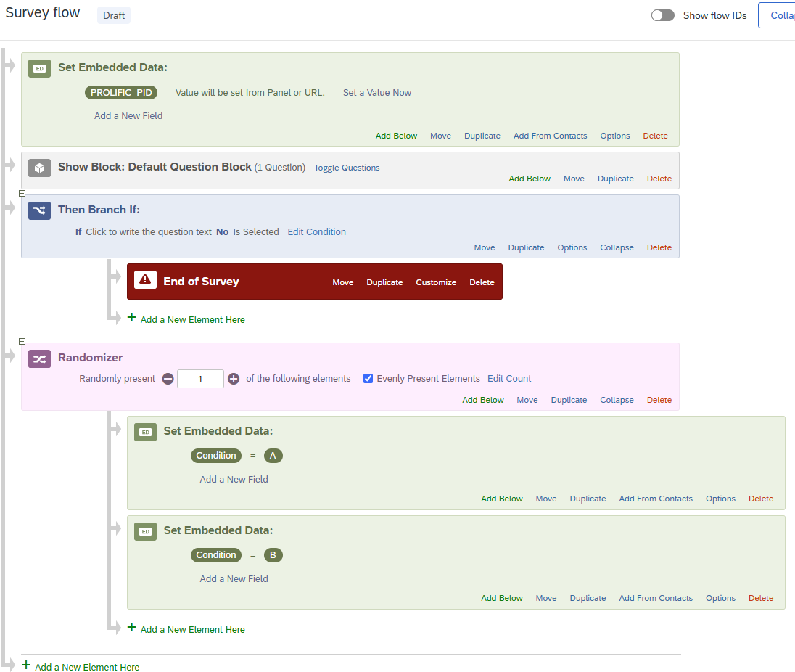Move the End of Survey element

[x=343, y=282]
